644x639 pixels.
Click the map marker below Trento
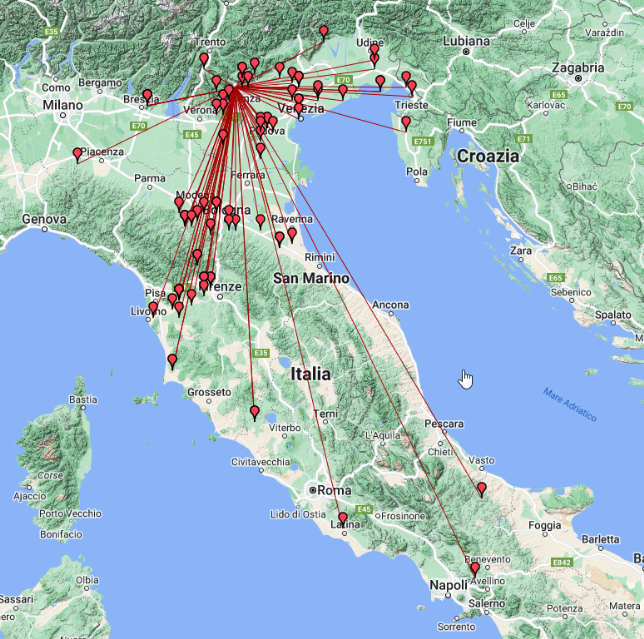coord(204,59)
